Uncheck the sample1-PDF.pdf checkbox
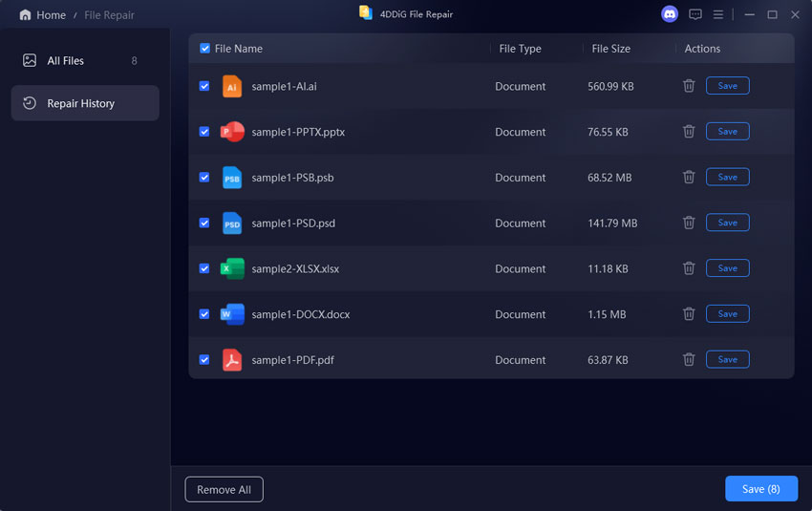812x511 pixels. (x=204, y=359)
